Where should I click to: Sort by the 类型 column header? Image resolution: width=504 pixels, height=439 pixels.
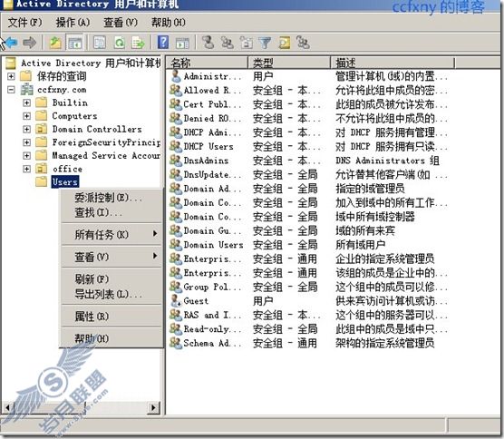tap(289, 63)
